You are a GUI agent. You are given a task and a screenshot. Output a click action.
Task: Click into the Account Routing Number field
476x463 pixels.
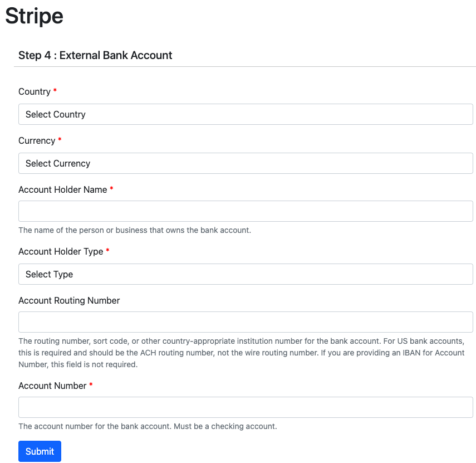(x=246, y=322)
